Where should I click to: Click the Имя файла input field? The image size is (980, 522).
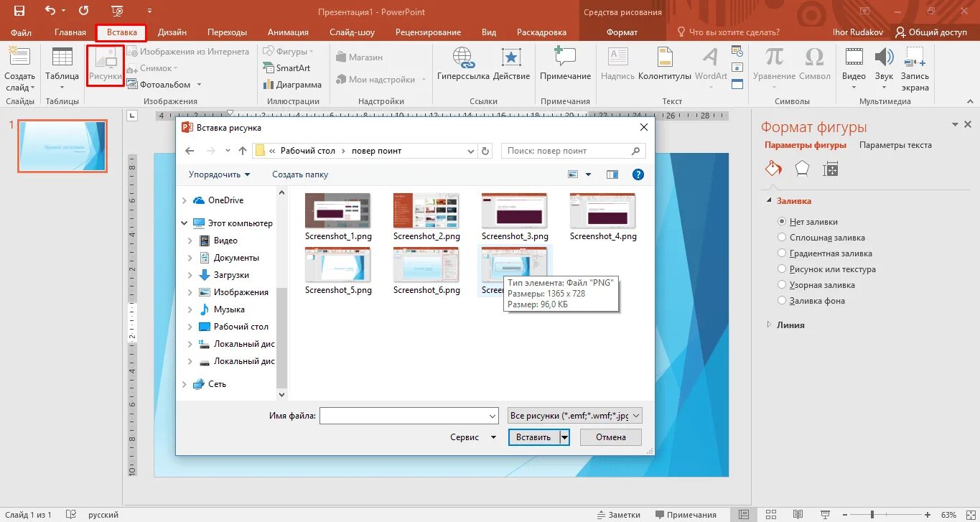tap(409, 416)
